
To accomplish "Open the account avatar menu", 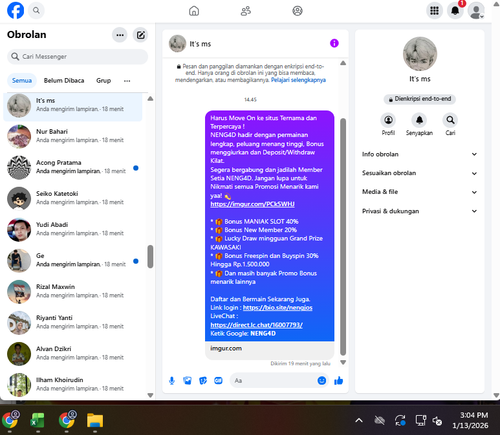I will click(x=476, y=11).
